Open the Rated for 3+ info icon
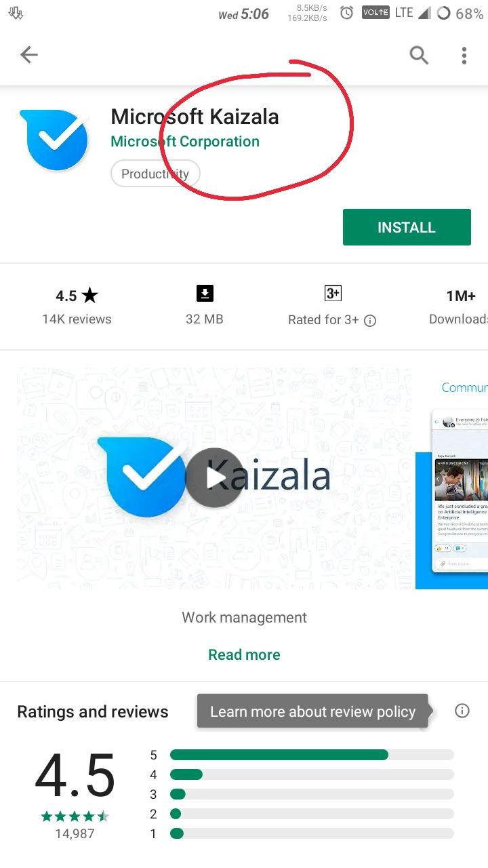 pos(370,321)
